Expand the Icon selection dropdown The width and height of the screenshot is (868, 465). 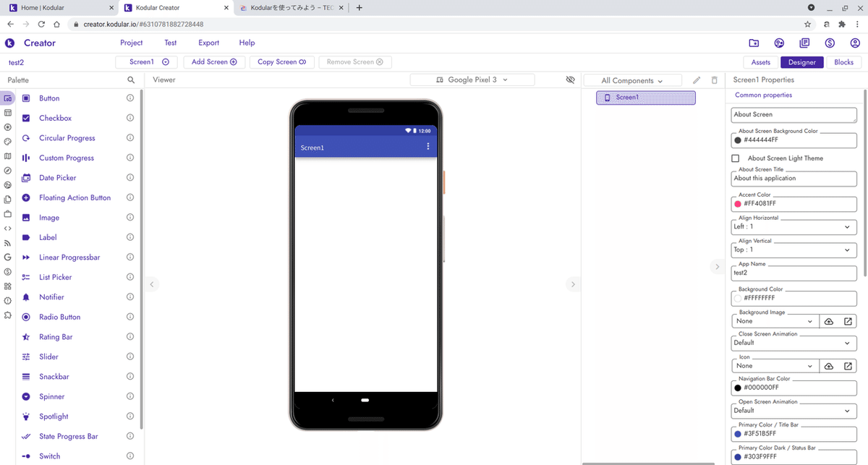[776, 366]
